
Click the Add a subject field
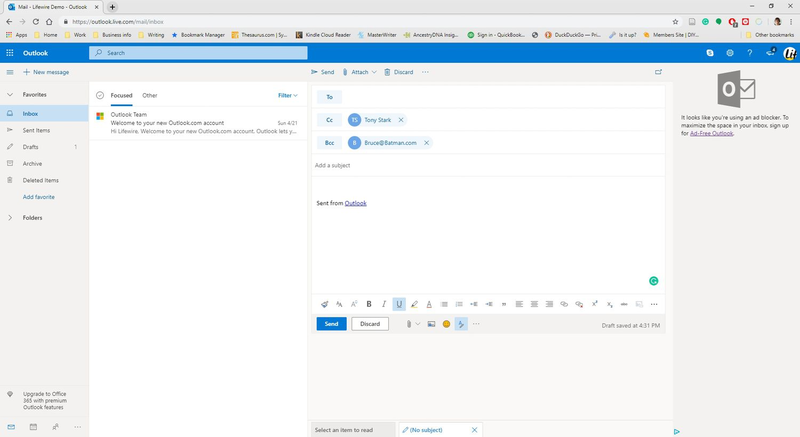pos(488,165)
